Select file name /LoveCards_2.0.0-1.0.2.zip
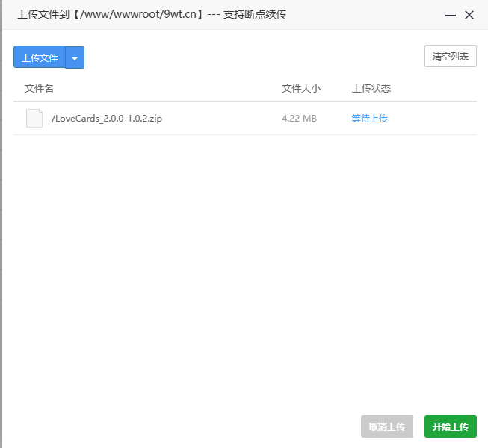 [x=107, y=119]
